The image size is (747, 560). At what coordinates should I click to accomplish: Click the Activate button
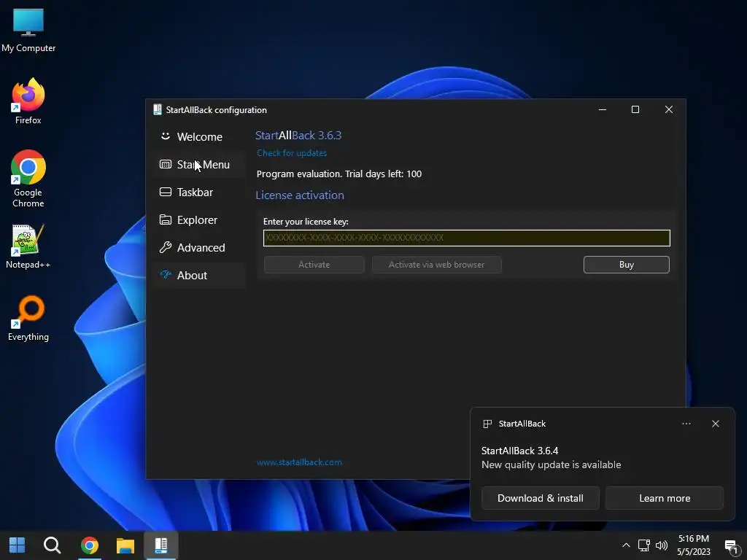tap(314, 265)
